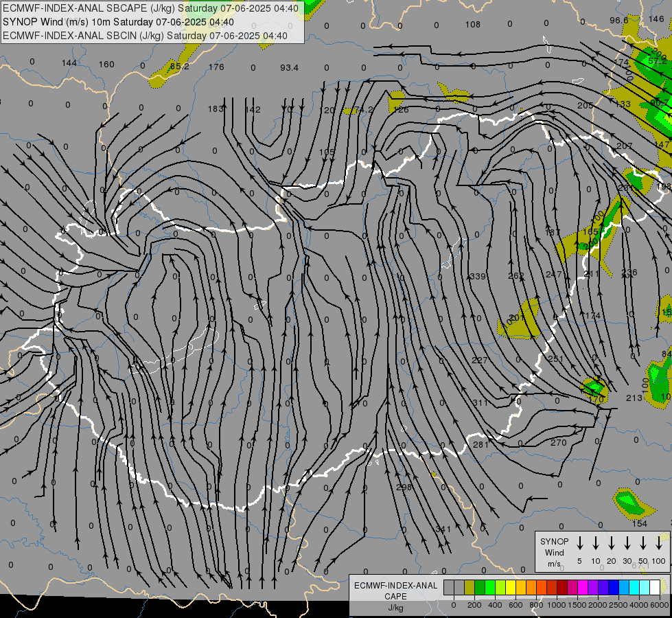Viewport: 672px width, 618px height.
Task: Click the 6000 tick label in CAPE legend
Action: tap(660, 605)
